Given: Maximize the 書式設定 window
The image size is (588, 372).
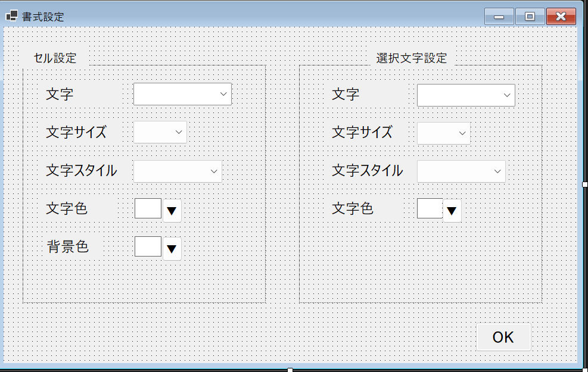Looking at the screenshot, I should coord(530,17).
